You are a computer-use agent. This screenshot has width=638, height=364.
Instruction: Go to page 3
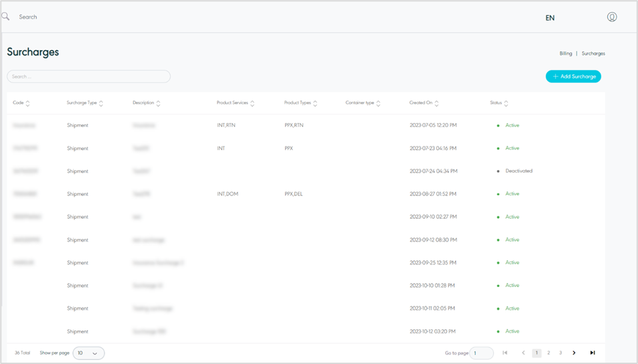click(560, 353)
